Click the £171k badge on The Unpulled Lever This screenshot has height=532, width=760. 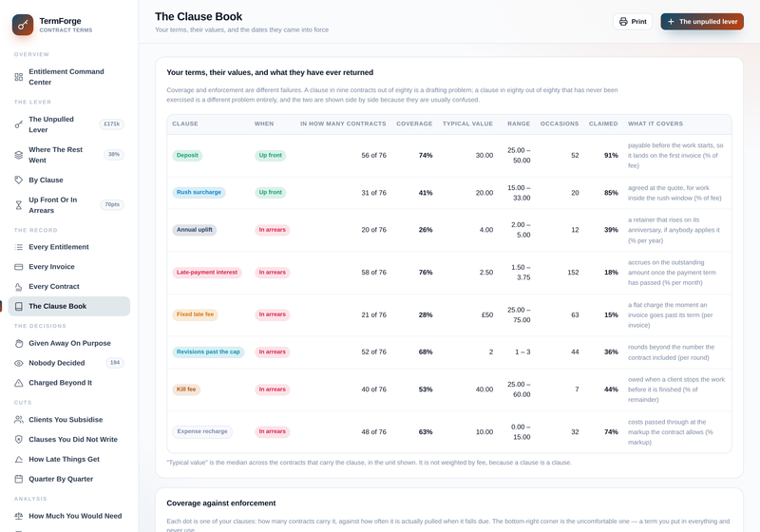[x=111, y=124]
